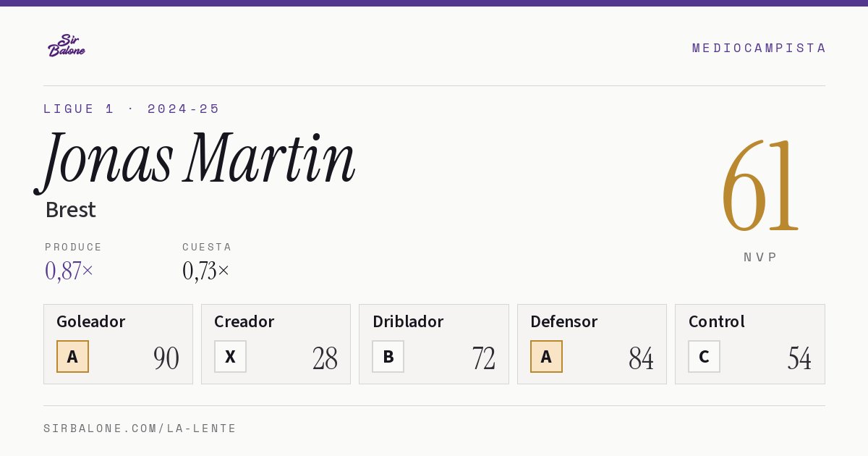This screenshot has width=868, height=456.
Task: Click the Sir Balone logo
Action: tap(67, 46)
